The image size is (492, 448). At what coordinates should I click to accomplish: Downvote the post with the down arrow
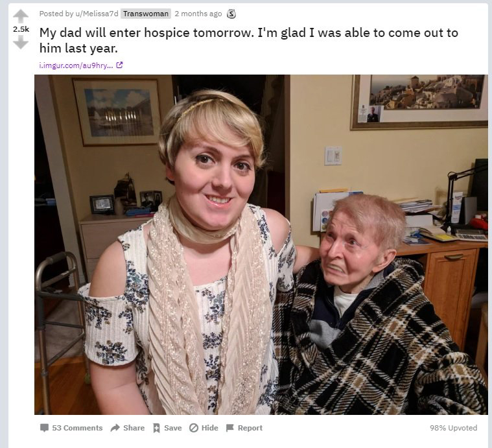[21, 42]
